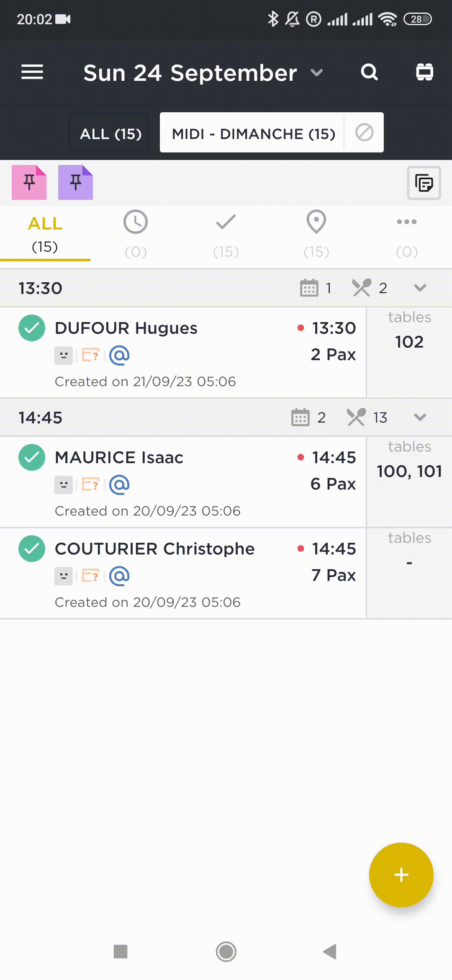
Task: Open the pink pinned note
Action: click(x=29, y=183)
